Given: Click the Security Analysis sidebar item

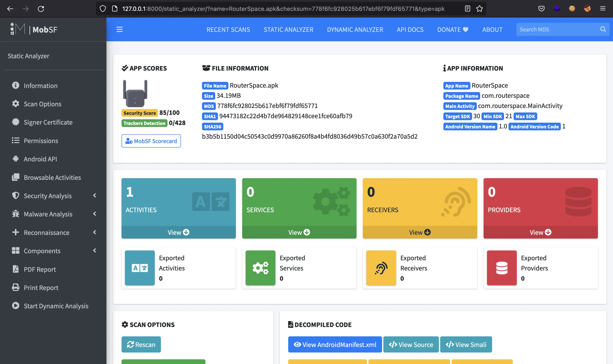Looking at the screenshot, I should (53, 195).
